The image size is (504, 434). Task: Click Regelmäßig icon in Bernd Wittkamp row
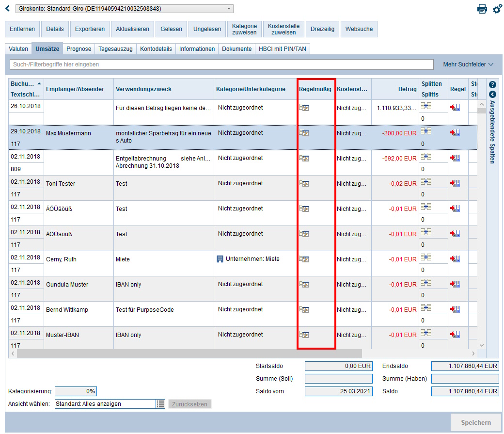coord(304,309)
